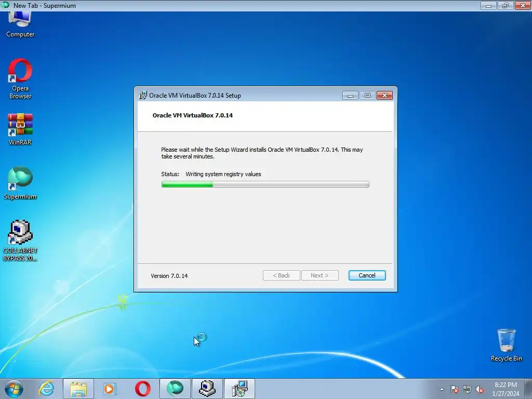Minimize the Supermium New Tab window
The width and height of the screenshot is (532, 399).
point(488,5)
